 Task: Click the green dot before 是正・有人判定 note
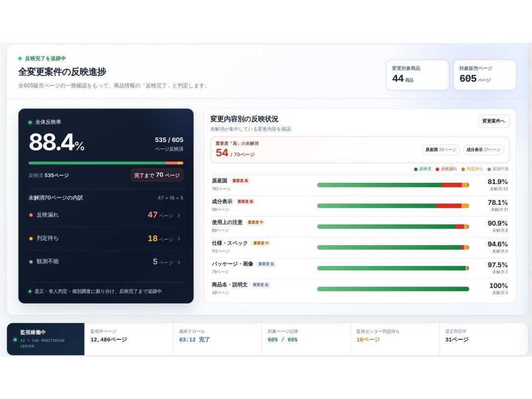coord(30,291)
